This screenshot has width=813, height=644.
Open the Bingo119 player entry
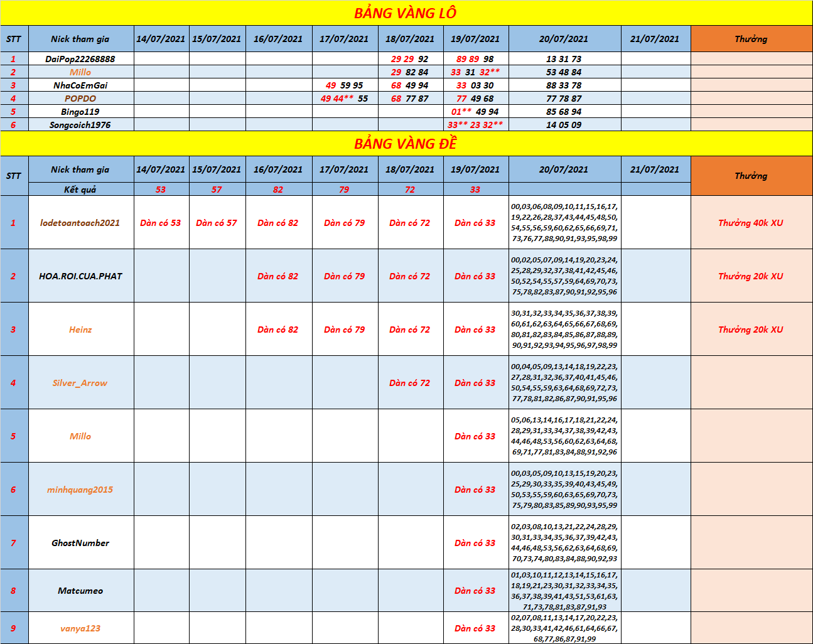pyautogui.click(x=80, y=112)
